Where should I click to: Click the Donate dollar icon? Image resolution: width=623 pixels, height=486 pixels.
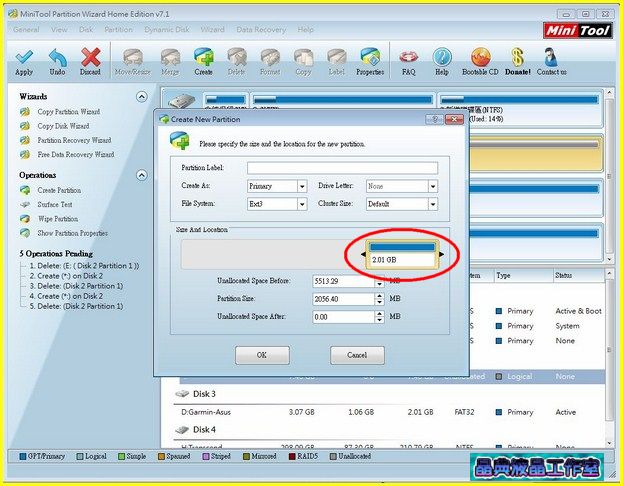tap(517, 57)
